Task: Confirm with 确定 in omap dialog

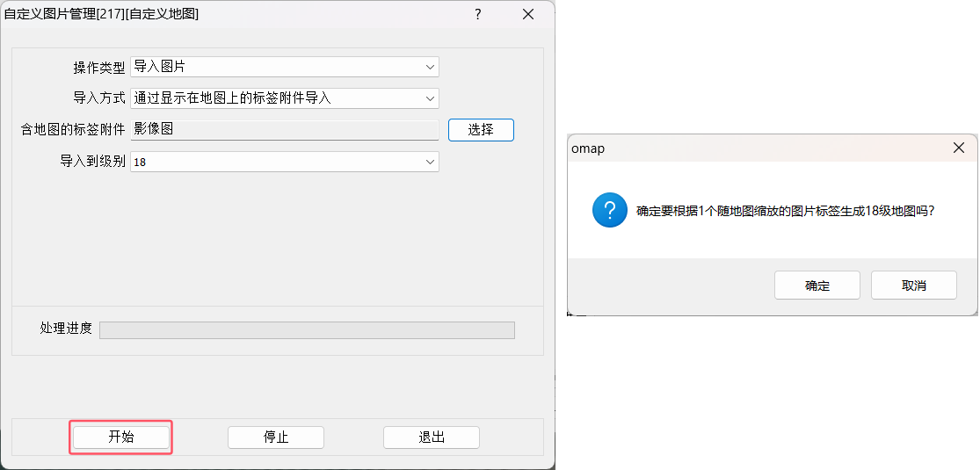Action: 817,286
